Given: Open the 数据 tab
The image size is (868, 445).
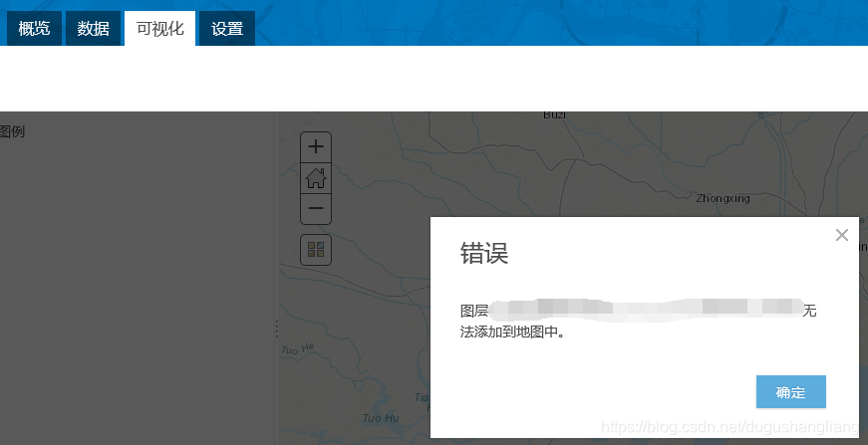Looking at the screenshot, I should (93, 29).
